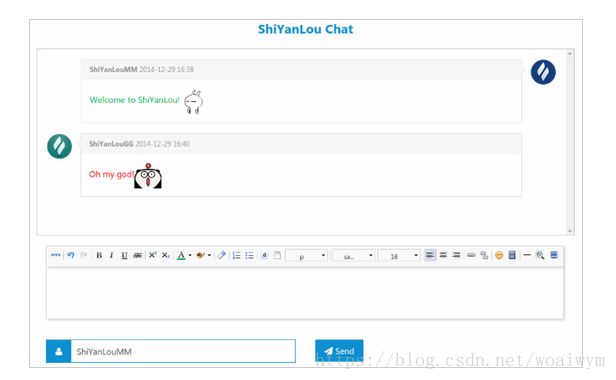Insert a hyperlink

click(x=471, y=255)
